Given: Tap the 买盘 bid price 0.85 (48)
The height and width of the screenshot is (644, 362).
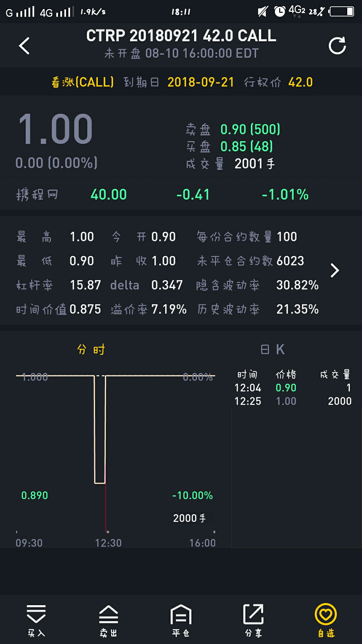Looking at the screenshot, I should [246, 147].
